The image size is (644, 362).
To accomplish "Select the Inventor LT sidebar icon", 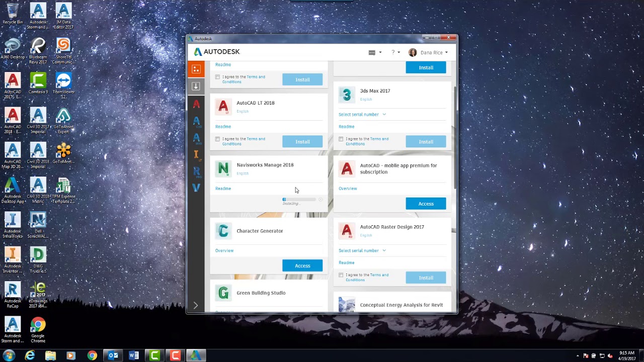I will (196, 155).
